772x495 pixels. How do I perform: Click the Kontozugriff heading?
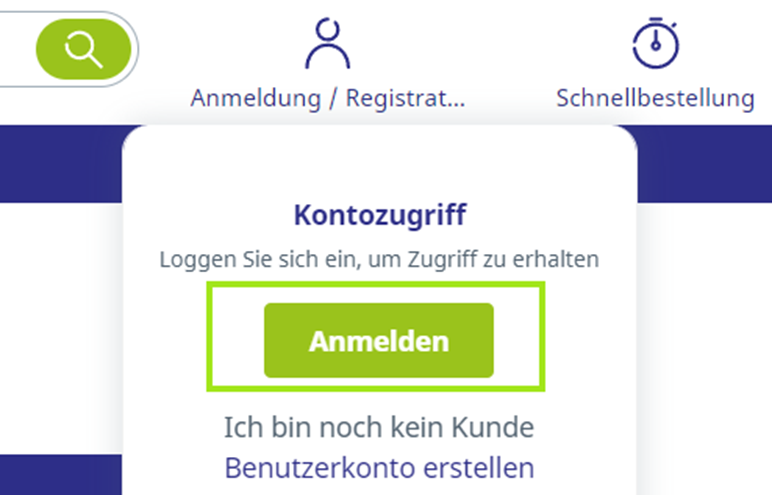click(380, 215)
